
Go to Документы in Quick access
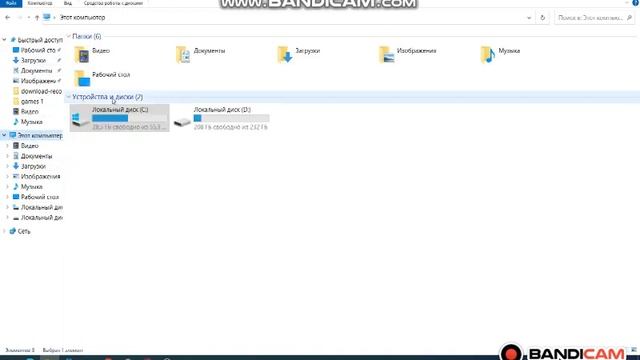tap(36, 71)
